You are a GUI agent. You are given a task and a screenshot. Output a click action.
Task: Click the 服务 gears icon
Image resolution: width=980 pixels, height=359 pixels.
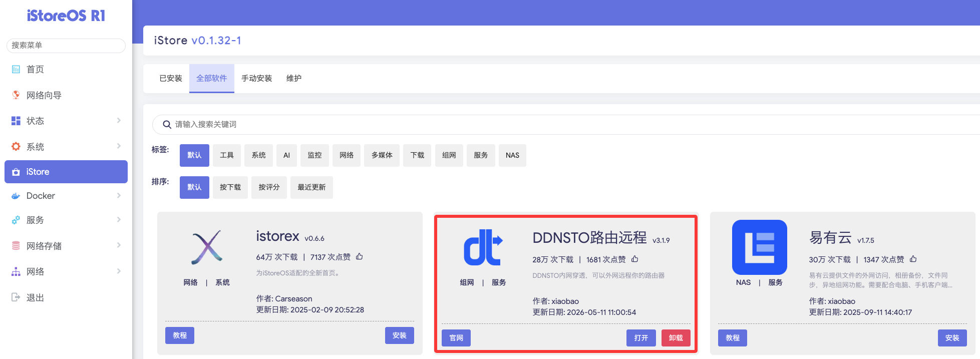[16, 220]
